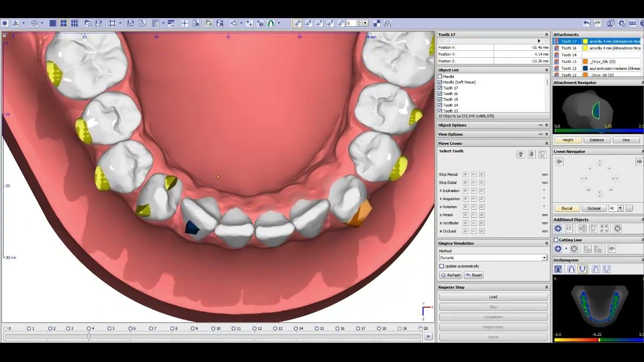Expand the Object Options panel
Image resolution: width=644 pixels, height=362 pixels.
tap(546, 125)
